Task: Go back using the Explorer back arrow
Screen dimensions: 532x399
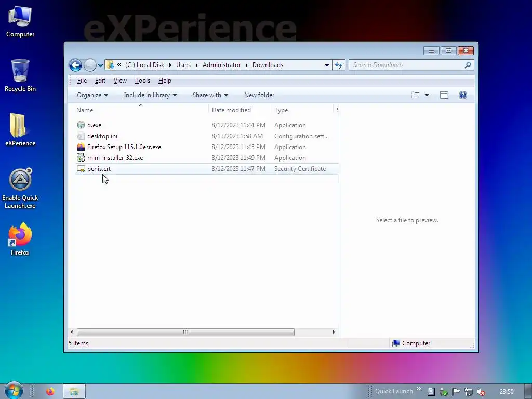Action: (x=75, y=65)
